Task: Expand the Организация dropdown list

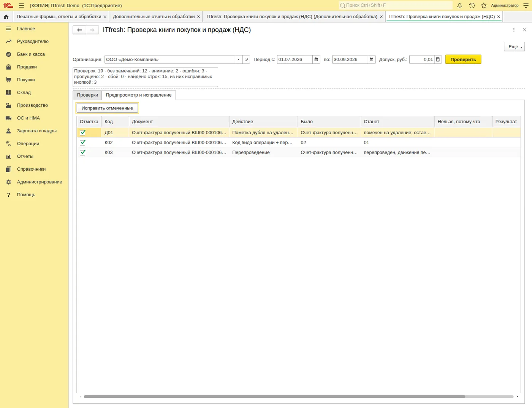Action: [238, 59]
